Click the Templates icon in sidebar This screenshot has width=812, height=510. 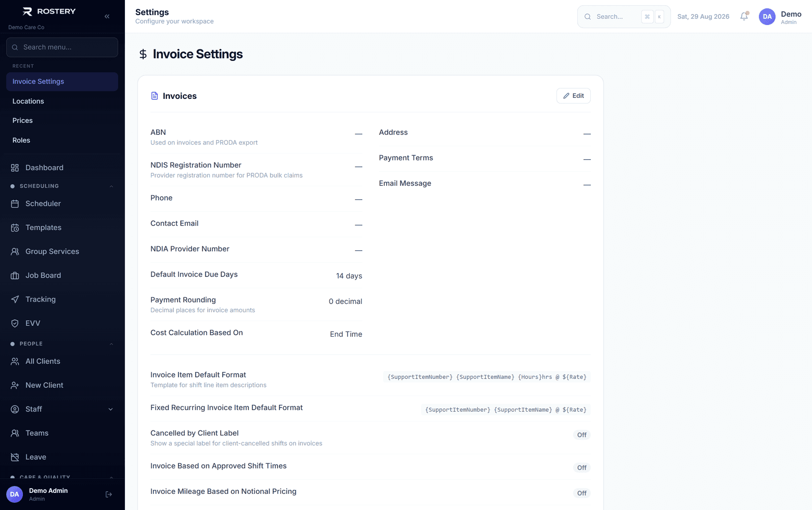pos(15,227)
